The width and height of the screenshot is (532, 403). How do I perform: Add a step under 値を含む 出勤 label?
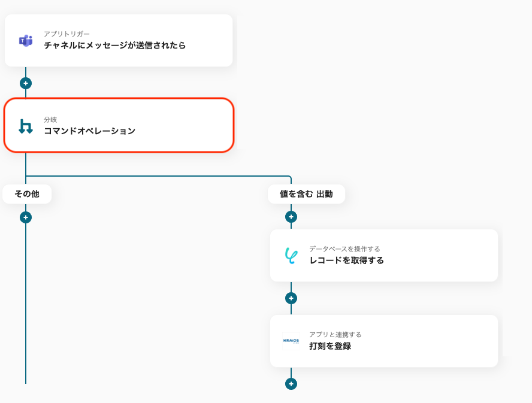[291, 217]
